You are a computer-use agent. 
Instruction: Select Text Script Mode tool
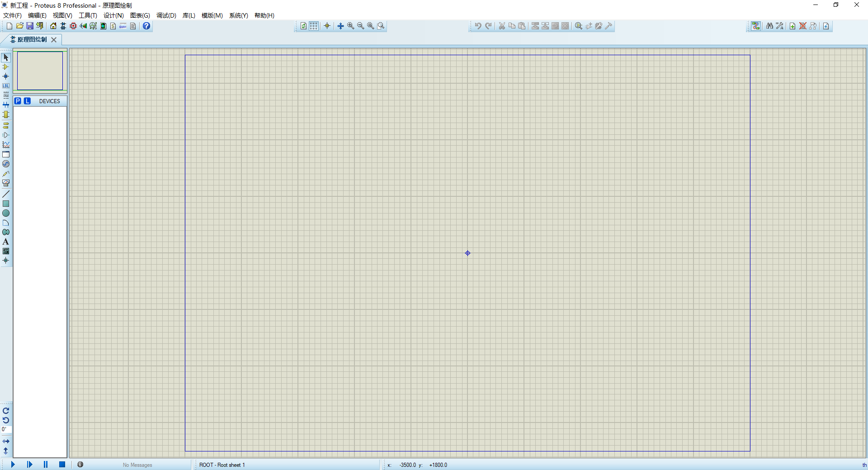pyautogui.click(x=6, y=95)
